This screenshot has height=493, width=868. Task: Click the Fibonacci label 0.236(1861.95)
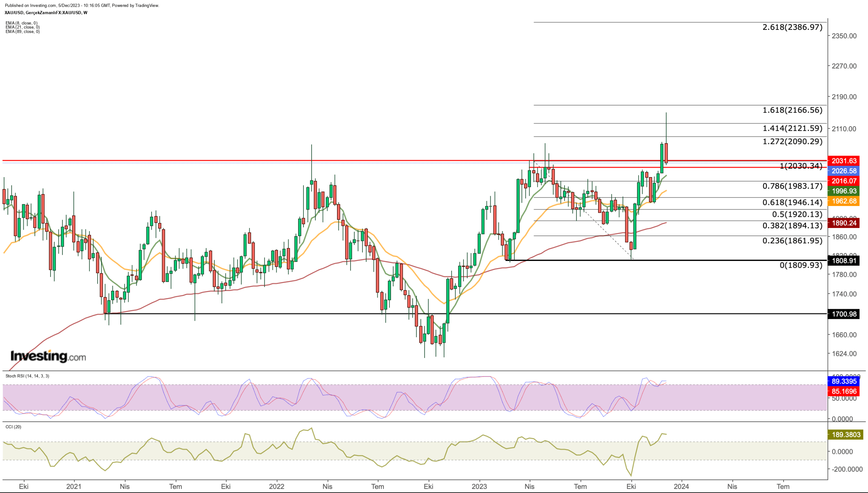pos(792,241)
